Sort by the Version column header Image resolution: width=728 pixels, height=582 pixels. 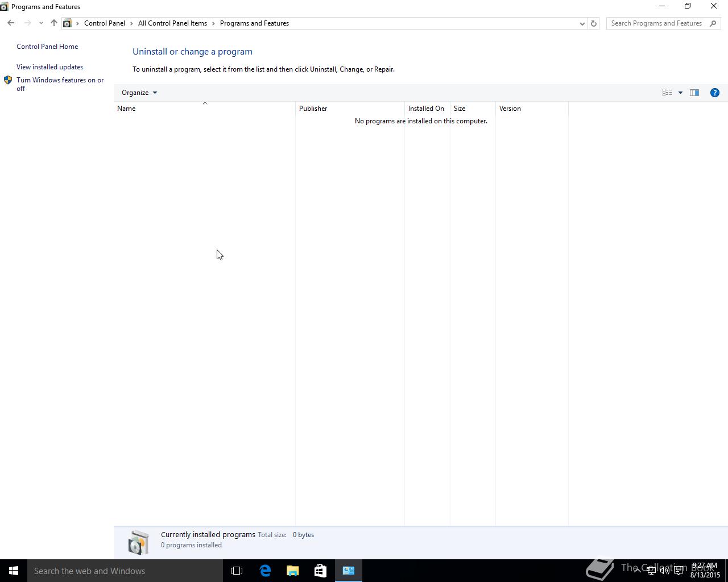tap(532, 109)
